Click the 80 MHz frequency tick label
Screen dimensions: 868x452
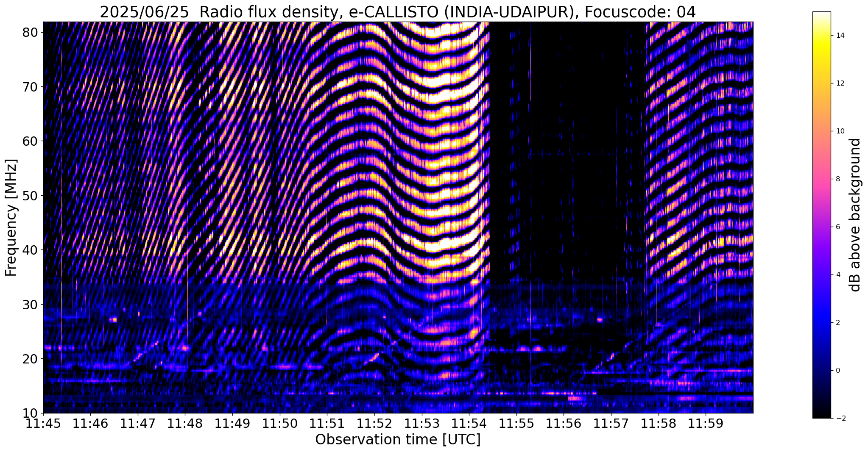31,32
